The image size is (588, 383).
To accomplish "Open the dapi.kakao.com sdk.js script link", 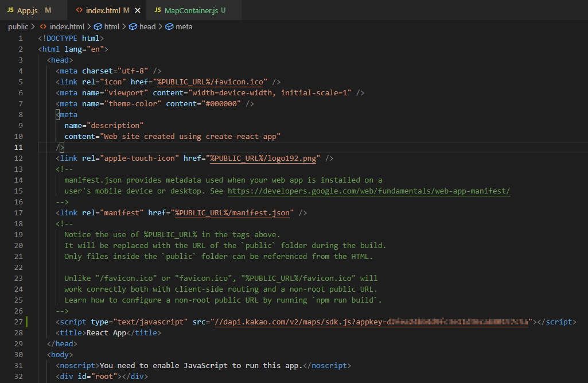I will 371,322.
